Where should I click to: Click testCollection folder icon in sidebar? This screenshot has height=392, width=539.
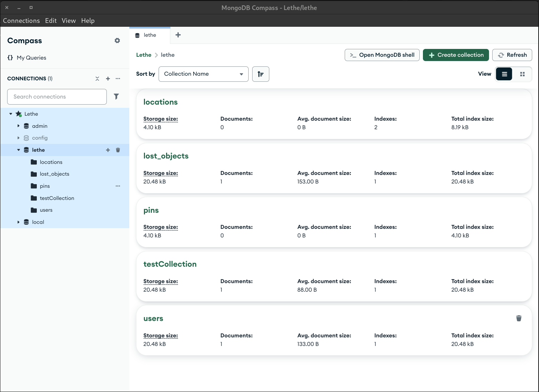(34, 198)
